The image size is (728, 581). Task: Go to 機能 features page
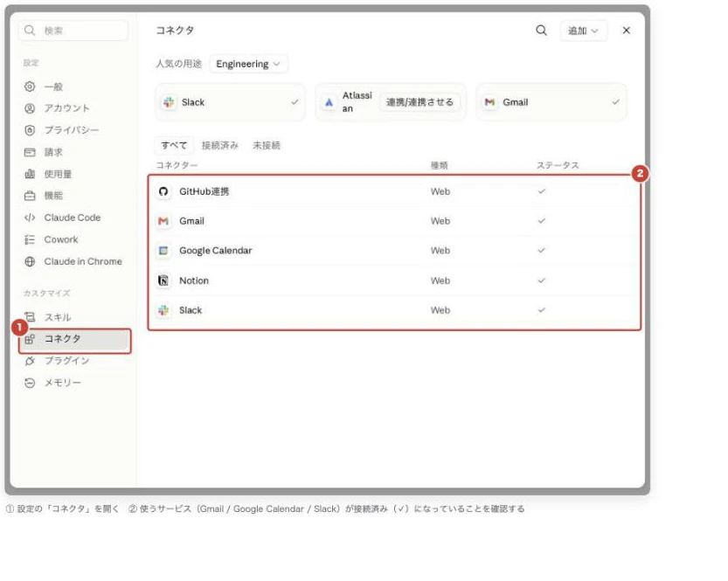click(x=53, y=196)
